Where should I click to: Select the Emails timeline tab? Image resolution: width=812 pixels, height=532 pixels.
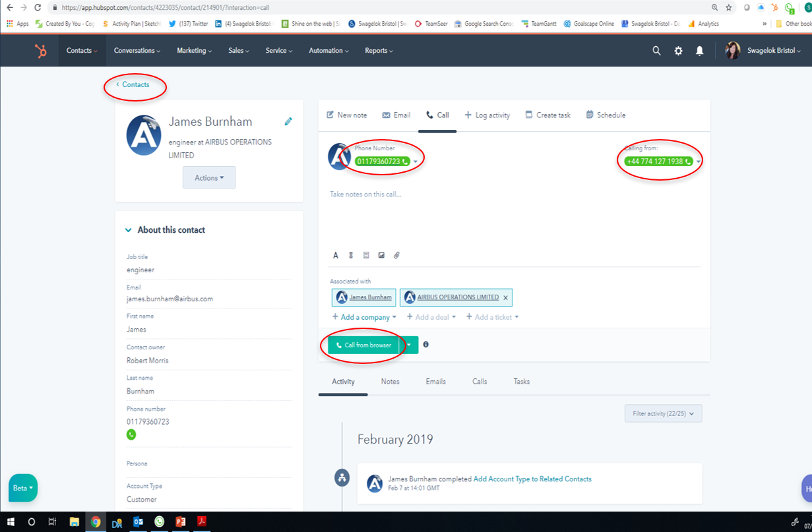pos(435,382)
